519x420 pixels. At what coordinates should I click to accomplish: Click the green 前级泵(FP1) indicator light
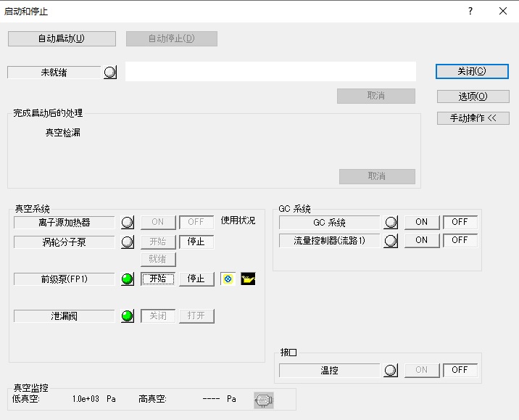tap(128, 279)
